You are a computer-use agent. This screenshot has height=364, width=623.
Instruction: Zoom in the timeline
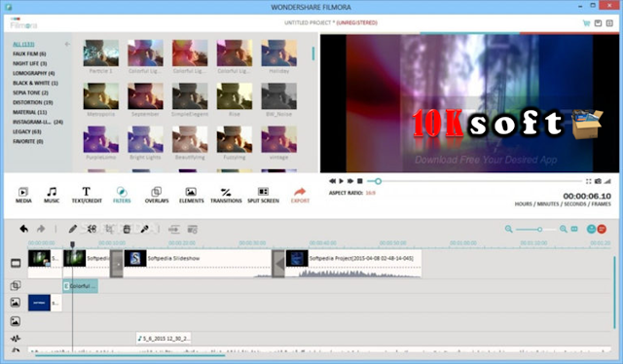click(x=563, y=229)
